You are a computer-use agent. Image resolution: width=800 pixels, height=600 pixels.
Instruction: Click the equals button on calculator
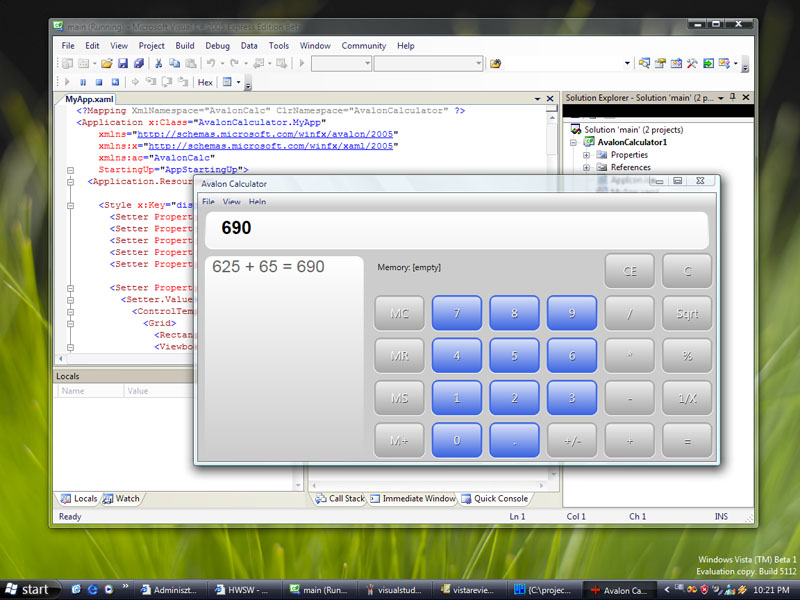click(x=687, y=440)
